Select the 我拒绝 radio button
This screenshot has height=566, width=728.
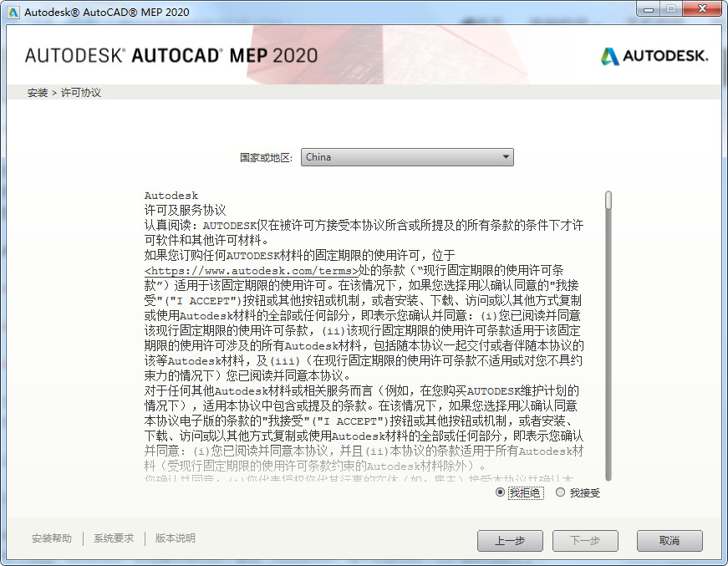tap(500, 492)
